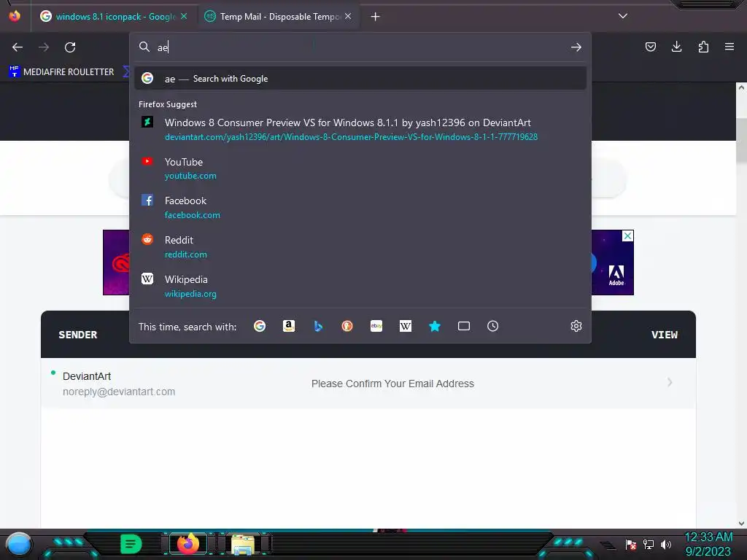Open the green notes app on taskbar
The height and width of the screenshot is (560, 747).
131,544
